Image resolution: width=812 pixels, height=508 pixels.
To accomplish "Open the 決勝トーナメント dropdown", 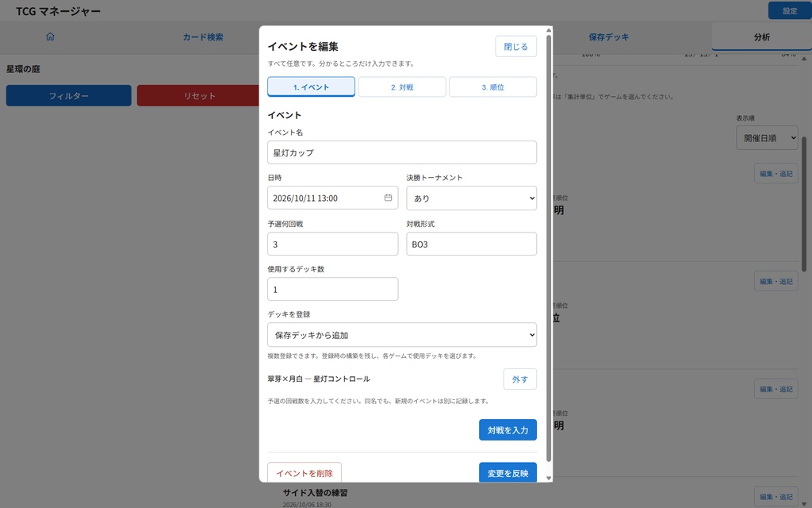I will [x=471, y=198].
